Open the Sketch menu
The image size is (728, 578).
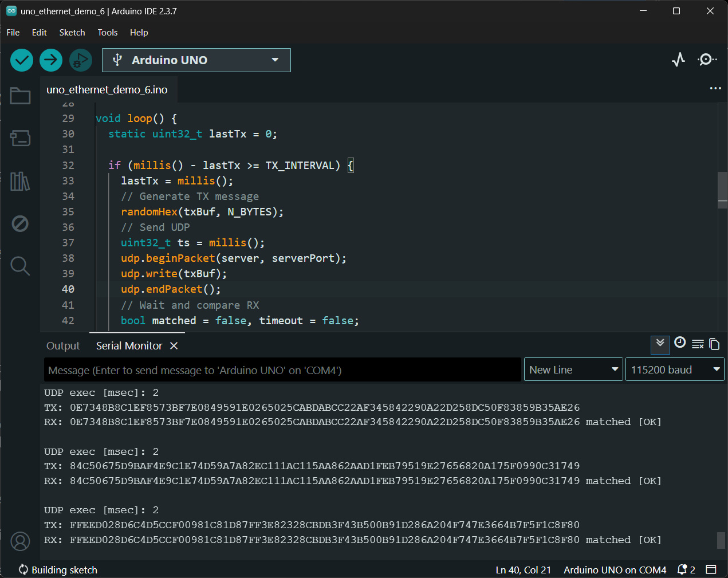72,33
